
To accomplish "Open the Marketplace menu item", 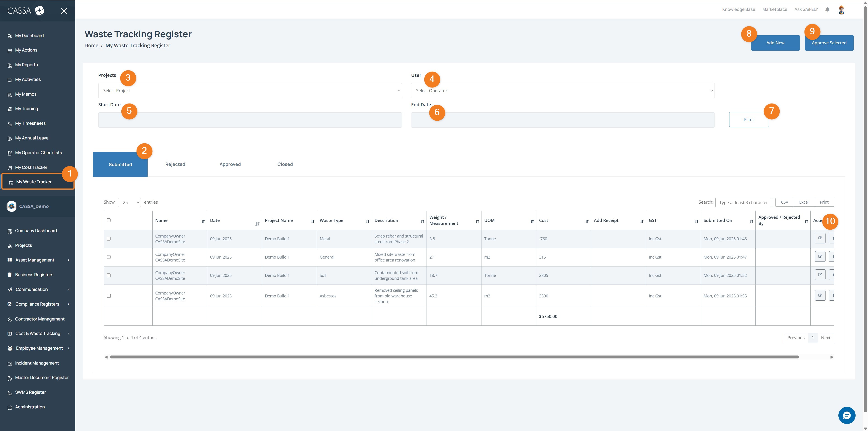I will click(774, 9).
